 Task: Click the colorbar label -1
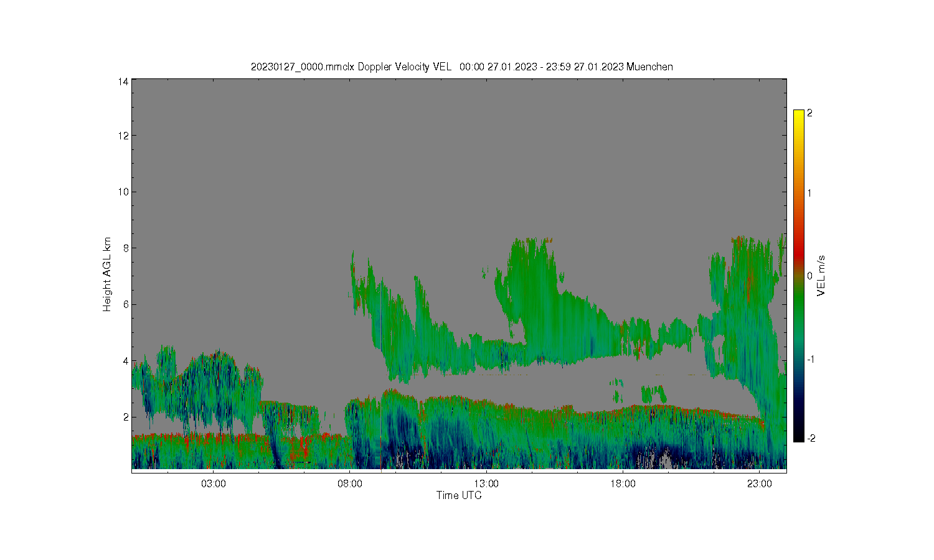[811, 359]
